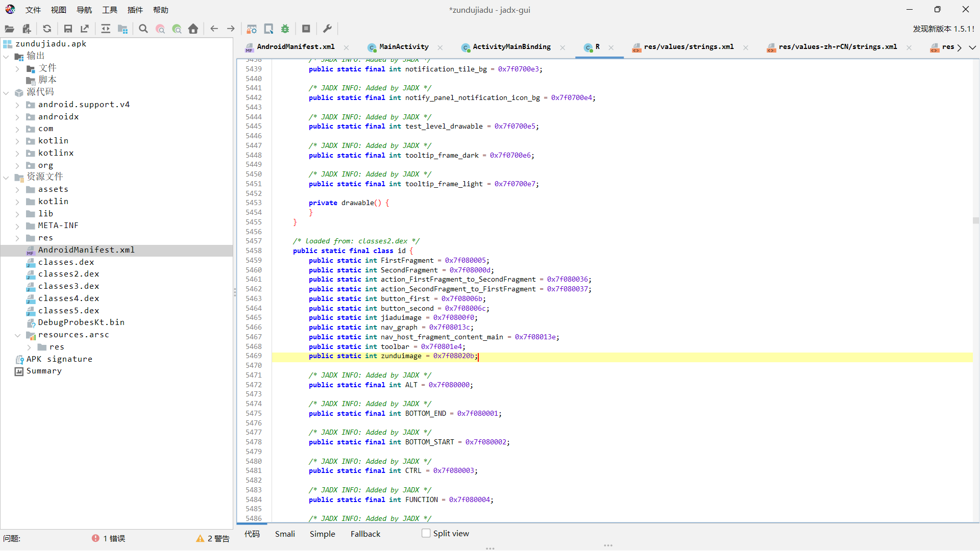Click the reload refresh toolbar icon
This screenshot has height=551, width=980.
coord(47,29)
